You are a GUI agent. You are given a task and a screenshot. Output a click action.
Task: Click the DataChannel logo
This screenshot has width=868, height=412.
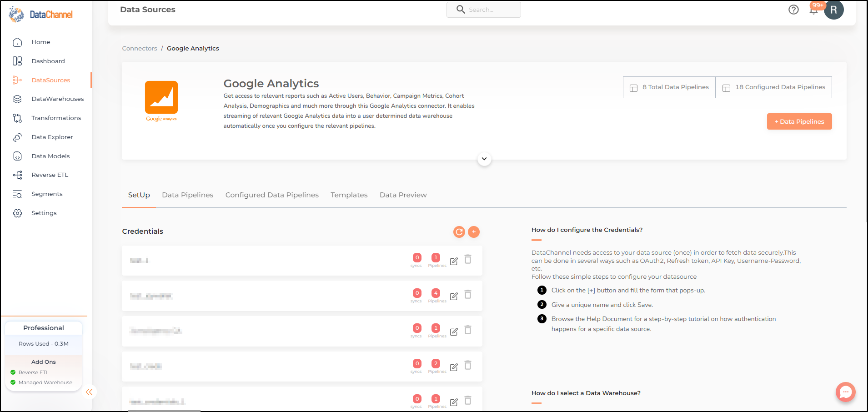click(40, 15)
